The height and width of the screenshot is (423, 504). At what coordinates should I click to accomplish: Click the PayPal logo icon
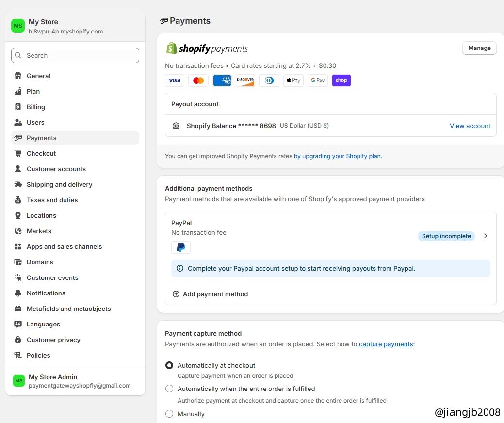click(181, 247)
